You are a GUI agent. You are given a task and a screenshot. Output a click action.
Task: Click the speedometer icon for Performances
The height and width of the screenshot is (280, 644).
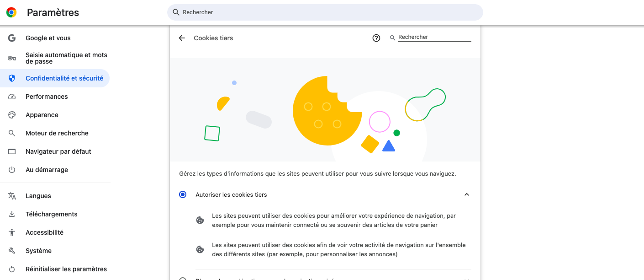(12, 97)
